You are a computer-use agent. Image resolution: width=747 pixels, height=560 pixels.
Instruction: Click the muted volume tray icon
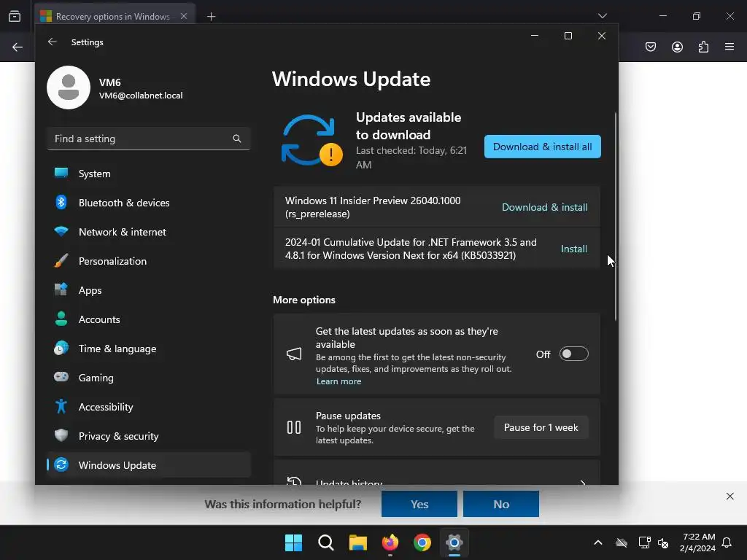click(x=663, y=542)
